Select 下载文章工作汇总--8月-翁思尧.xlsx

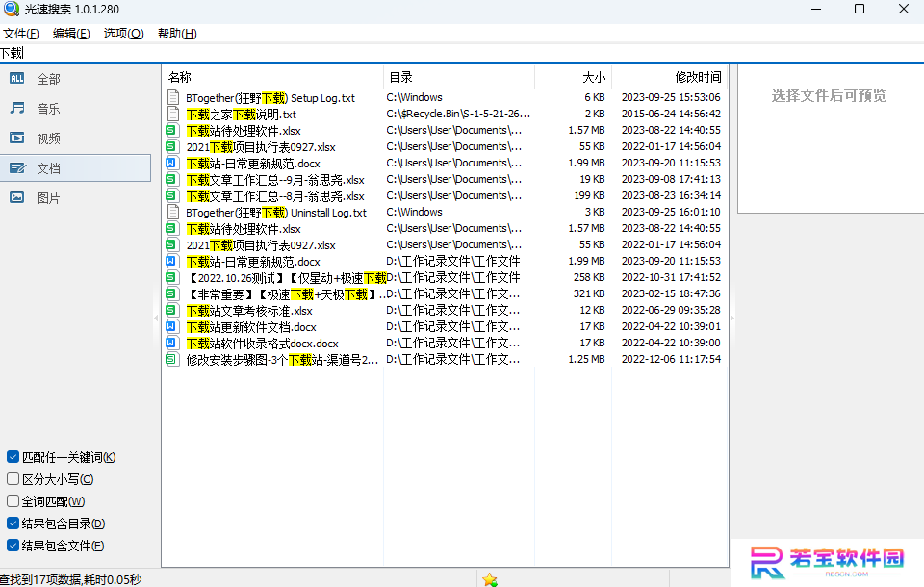275,196
